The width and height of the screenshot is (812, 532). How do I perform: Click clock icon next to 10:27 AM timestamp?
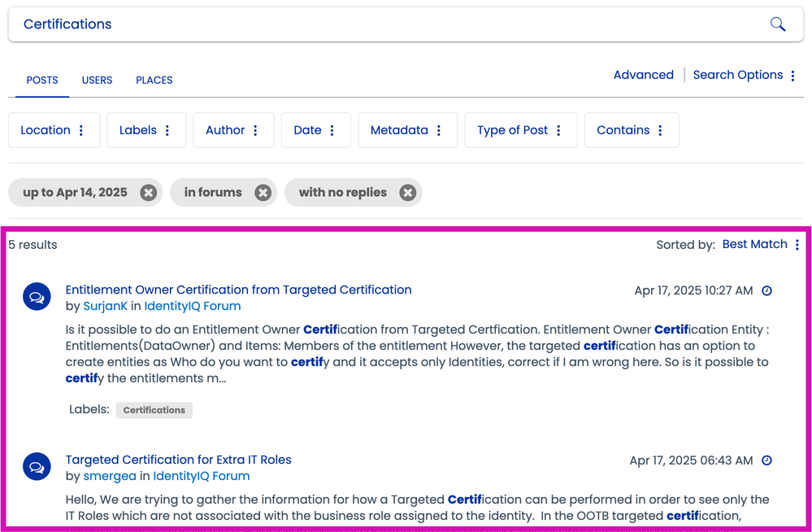point(766,291)
